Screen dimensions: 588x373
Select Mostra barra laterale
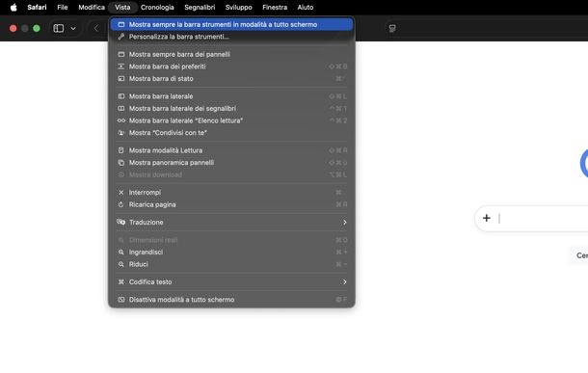pos(231,96)
